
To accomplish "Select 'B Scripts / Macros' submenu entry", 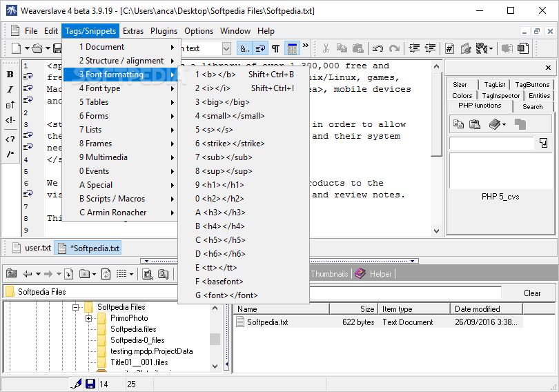I will 120,199.
